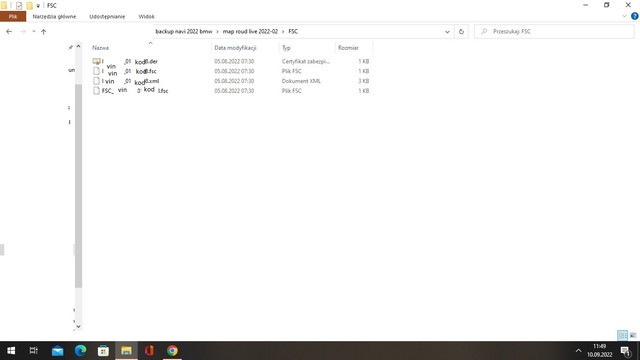The height and width of the screenshot is (360, 640).
Task: Open the recent locations dropdown arrow
Action: (33, 31)
